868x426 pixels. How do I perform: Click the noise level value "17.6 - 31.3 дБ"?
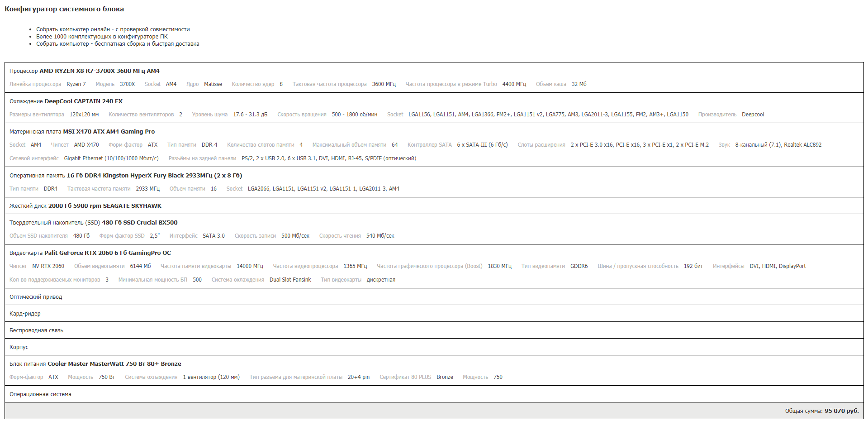[250, 115]
